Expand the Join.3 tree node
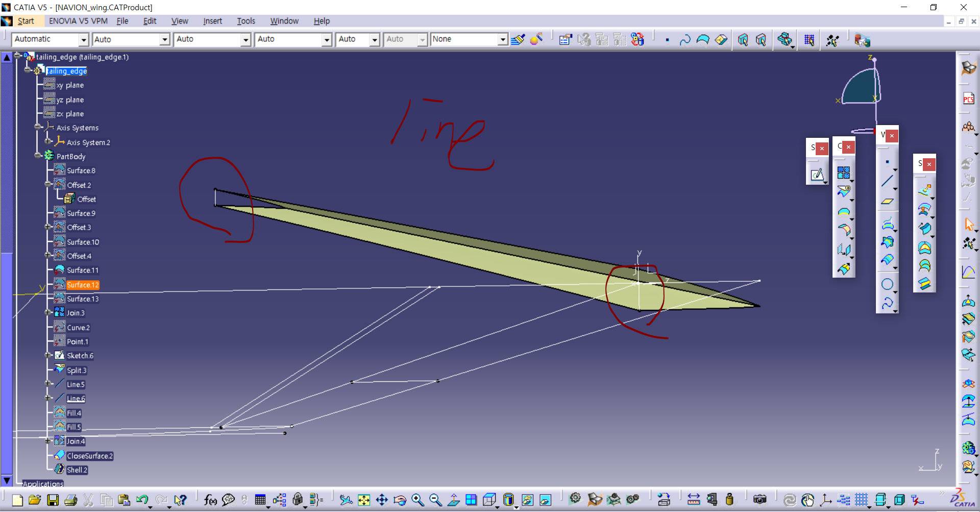Viewport: 980px width, 512px height. (48, 312)
